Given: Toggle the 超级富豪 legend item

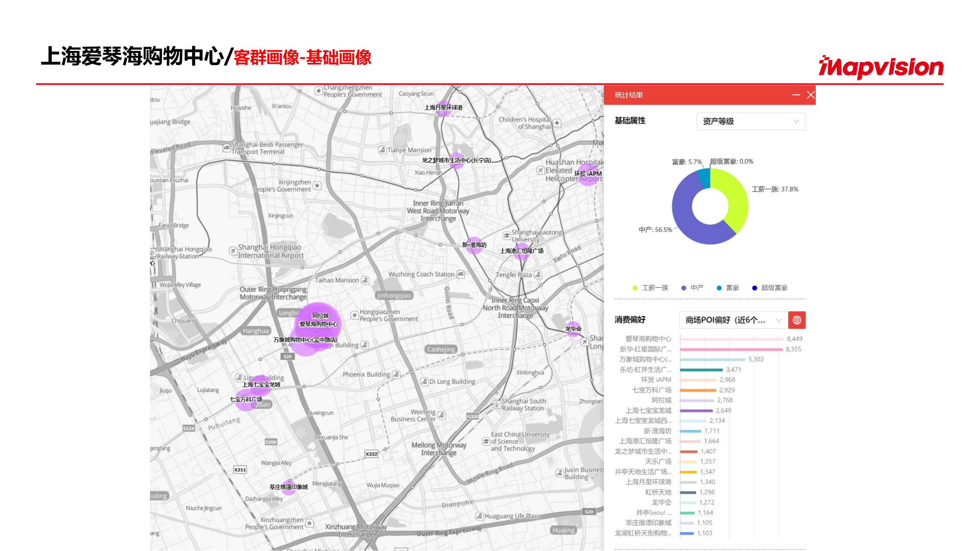Looking at the screenshot, I should [769, 288].
